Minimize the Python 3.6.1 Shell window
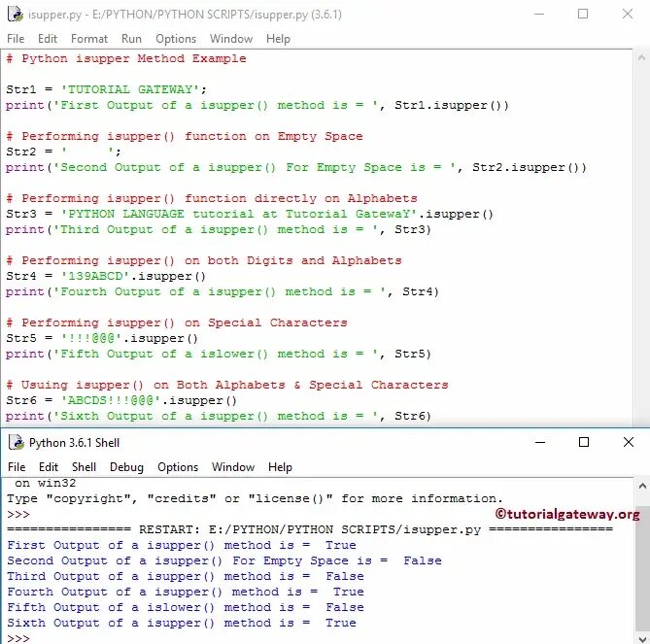 pyautogui.click(x=540, y=442)
